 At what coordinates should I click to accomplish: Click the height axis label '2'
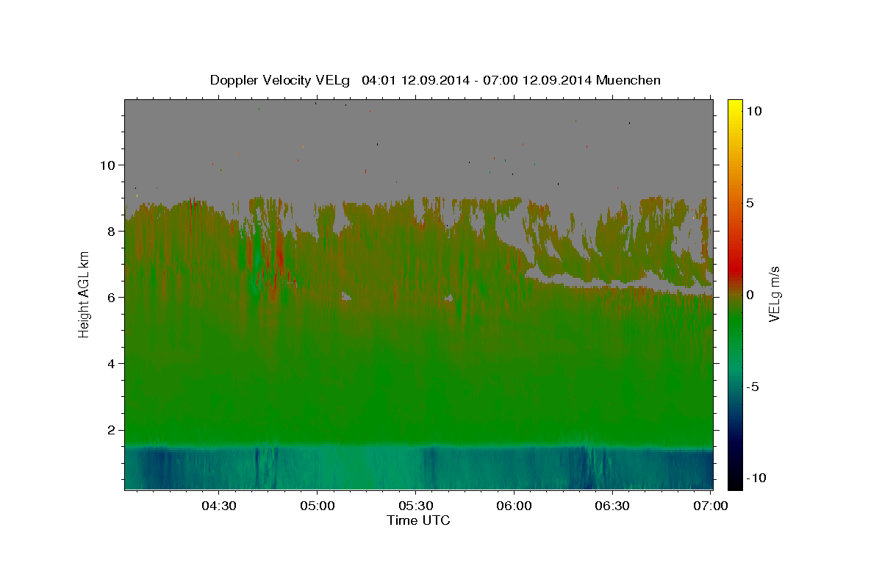(x=111, y=430)
